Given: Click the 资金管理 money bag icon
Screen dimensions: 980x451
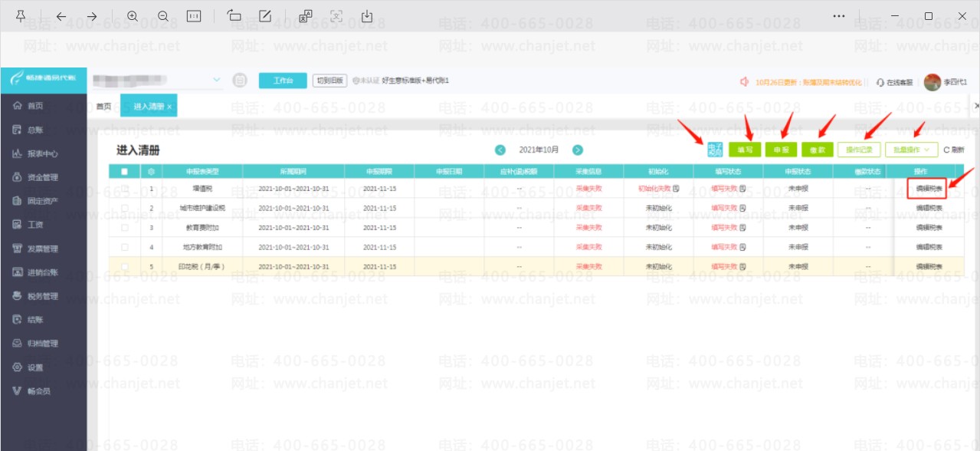Looking at the screenshot, I should coord(16,177).
